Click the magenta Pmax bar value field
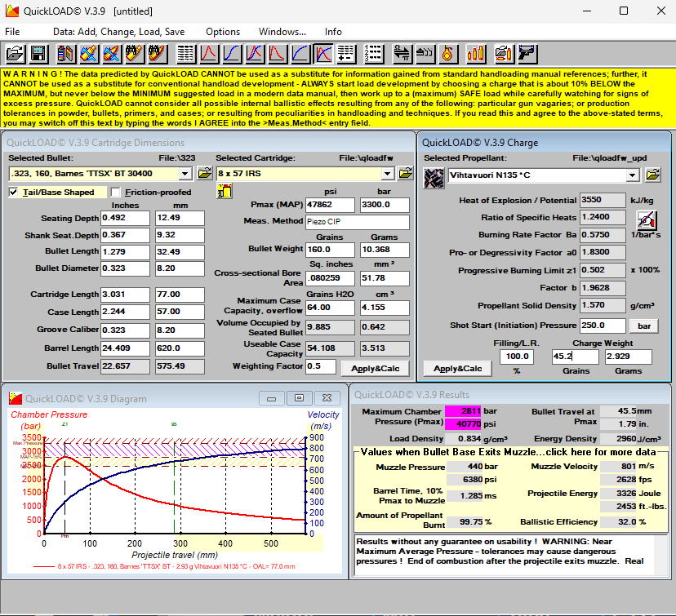 [x=463, y=411]
